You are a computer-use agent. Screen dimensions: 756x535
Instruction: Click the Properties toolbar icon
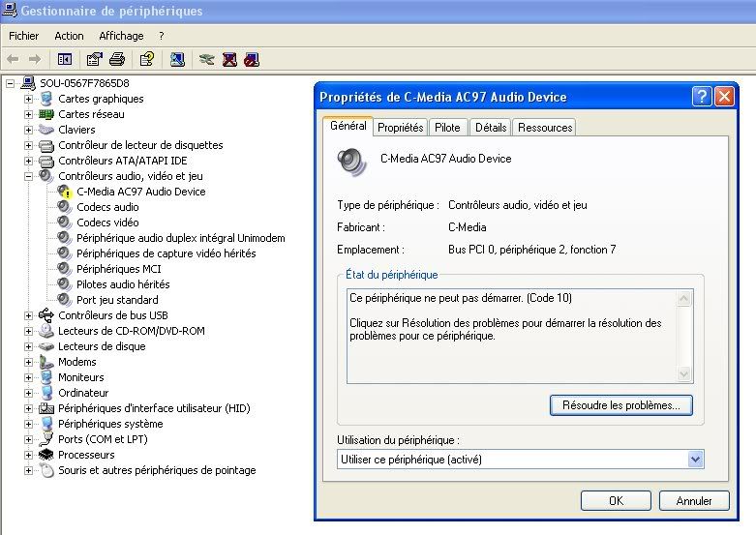point(95,59)
